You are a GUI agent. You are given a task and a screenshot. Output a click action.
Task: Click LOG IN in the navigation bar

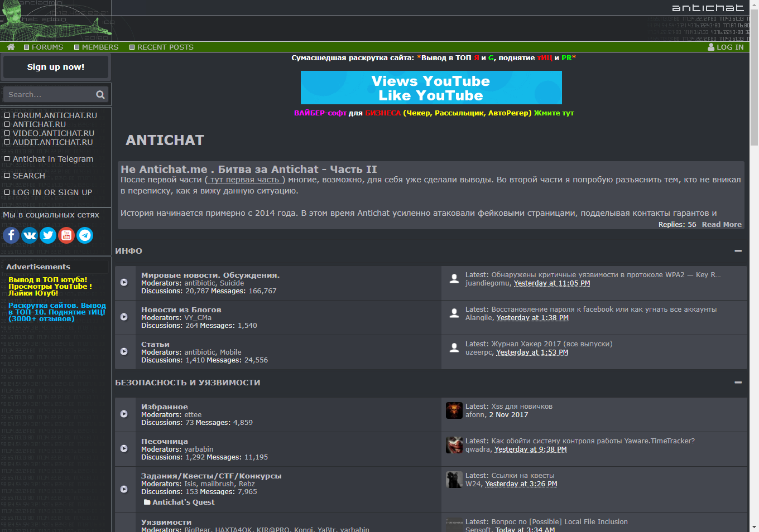pos(726,47)
